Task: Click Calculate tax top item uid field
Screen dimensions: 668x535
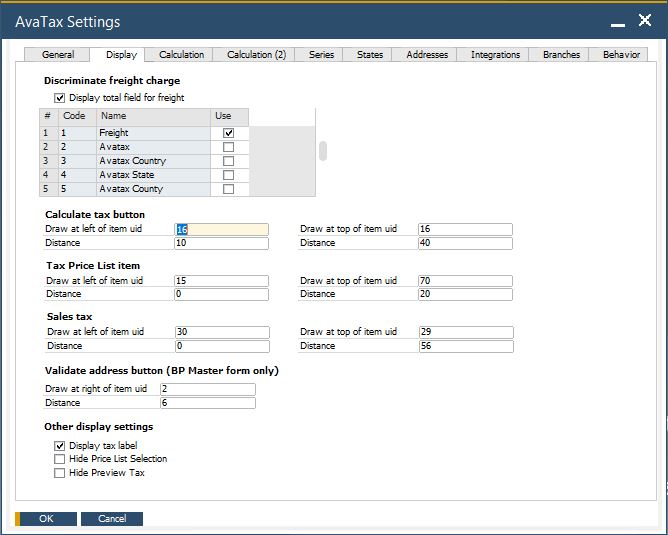Action: pos(466,229)
